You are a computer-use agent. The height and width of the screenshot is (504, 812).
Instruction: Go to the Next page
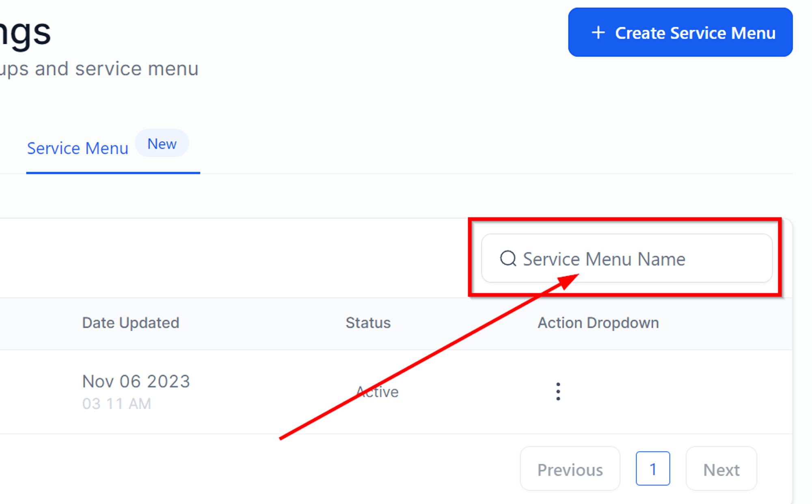[721, 469]
